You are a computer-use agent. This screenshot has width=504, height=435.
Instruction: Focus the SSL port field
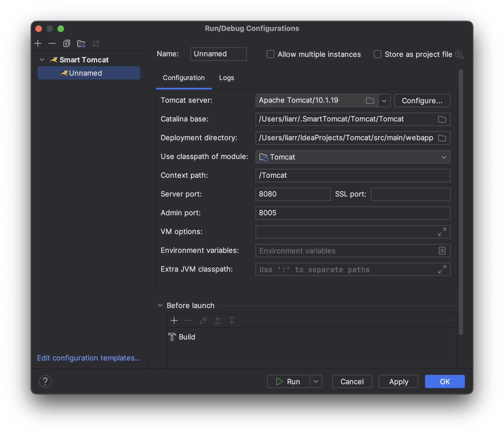[x=410, y=194]
